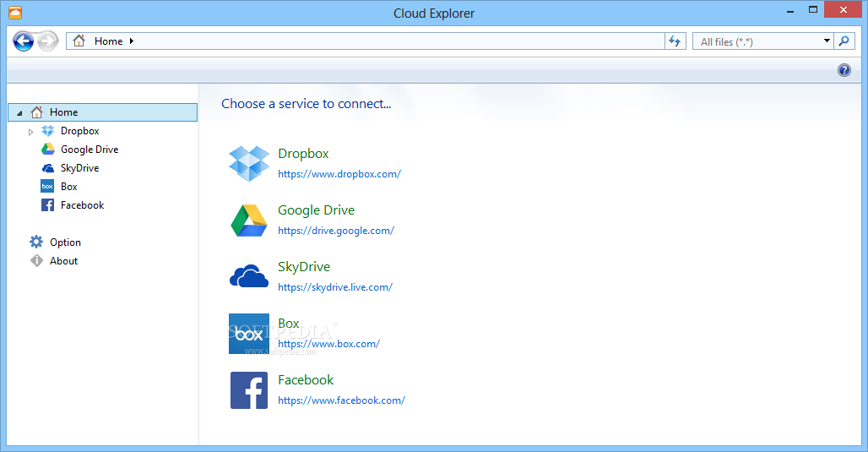This screenshot has height=452, width=868.
Task: Click the large Box logo
Action: (249, 334)
